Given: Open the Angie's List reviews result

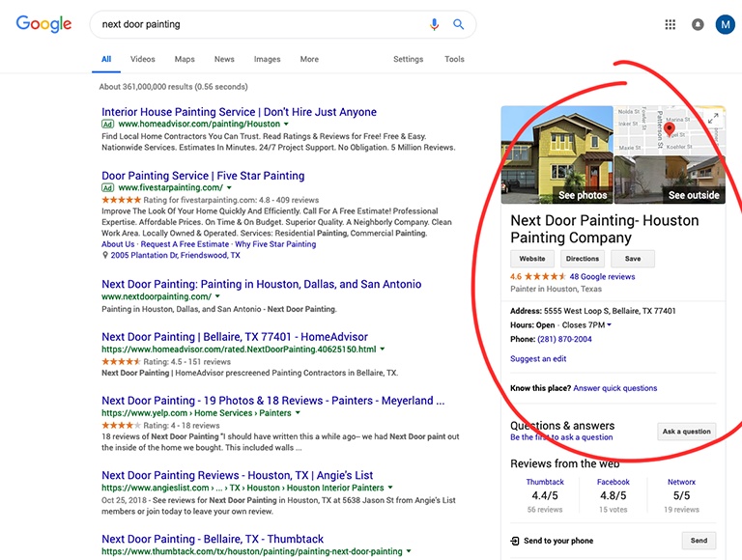Looking at the screenshot, I should pyautogui.click(x=237, y=475).
